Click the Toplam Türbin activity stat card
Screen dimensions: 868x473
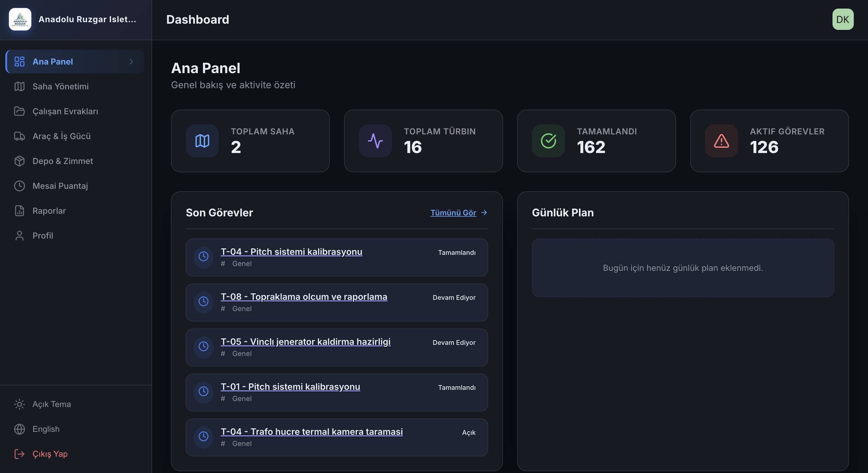coord(423,141)
